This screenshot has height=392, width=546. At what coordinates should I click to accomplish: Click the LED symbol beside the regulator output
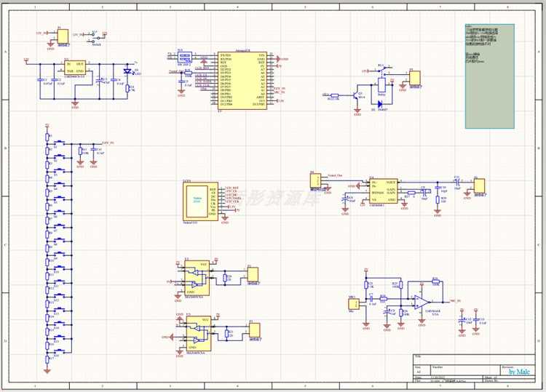[x=127, y=71]
